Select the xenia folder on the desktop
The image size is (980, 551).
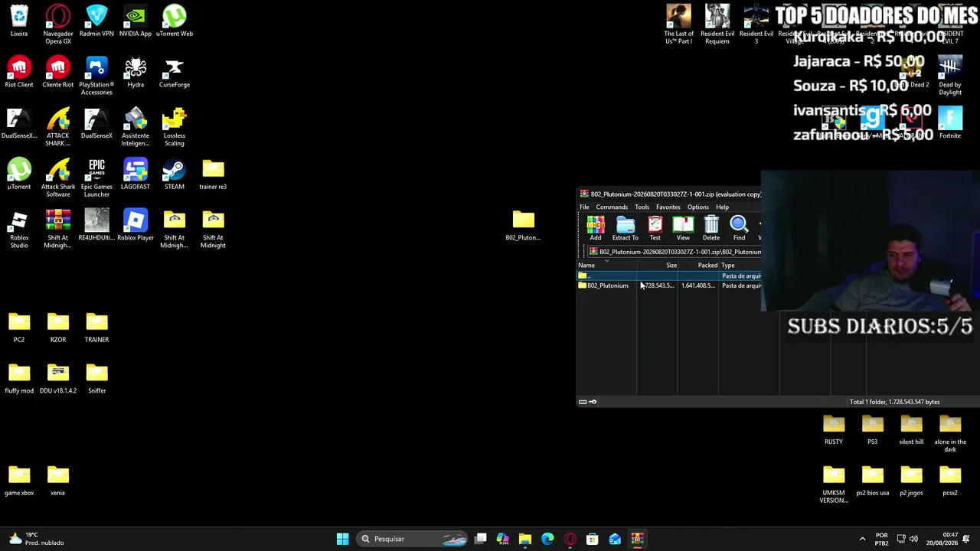(58, 481)
